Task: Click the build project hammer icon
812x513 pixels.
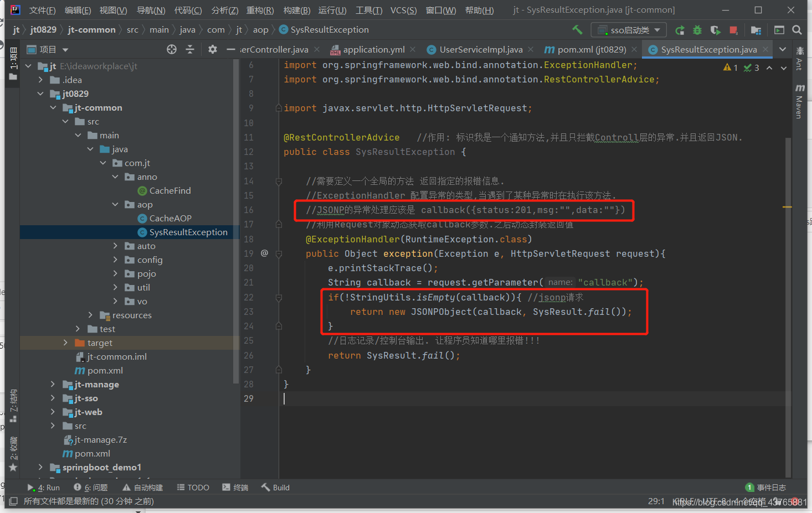Action: 577,30
